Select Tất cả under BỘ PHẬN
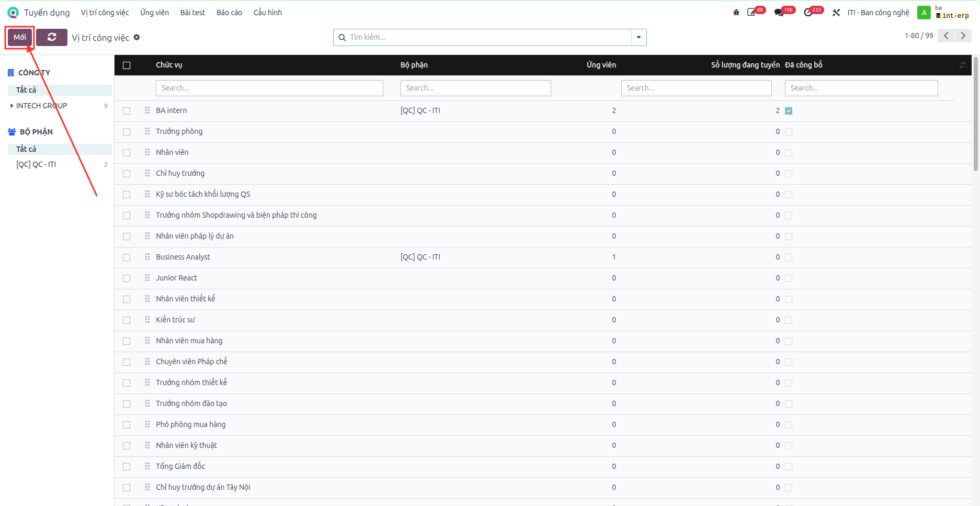Viewport: 980px width, 506px height. click(60, 149)
